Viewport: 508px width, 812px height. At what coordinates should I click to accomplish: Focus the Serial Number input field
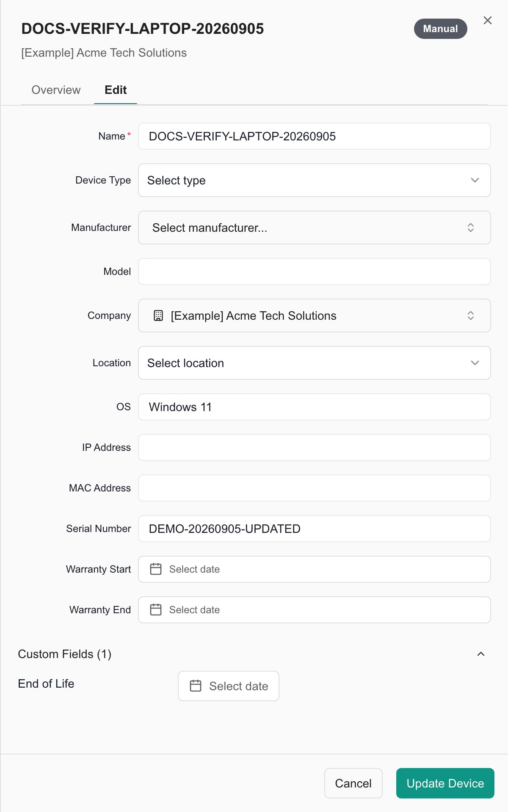tap(315, 529)
